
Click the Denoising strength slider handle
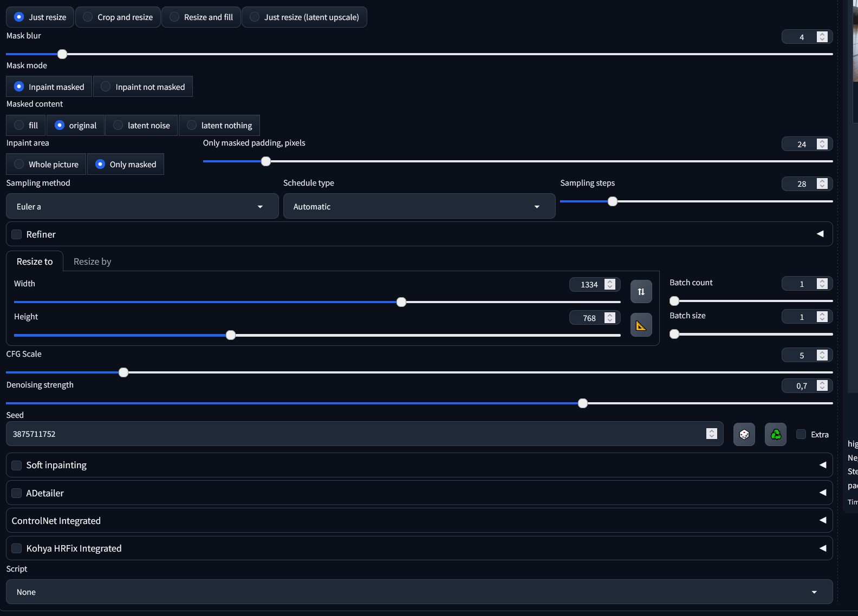583,403
